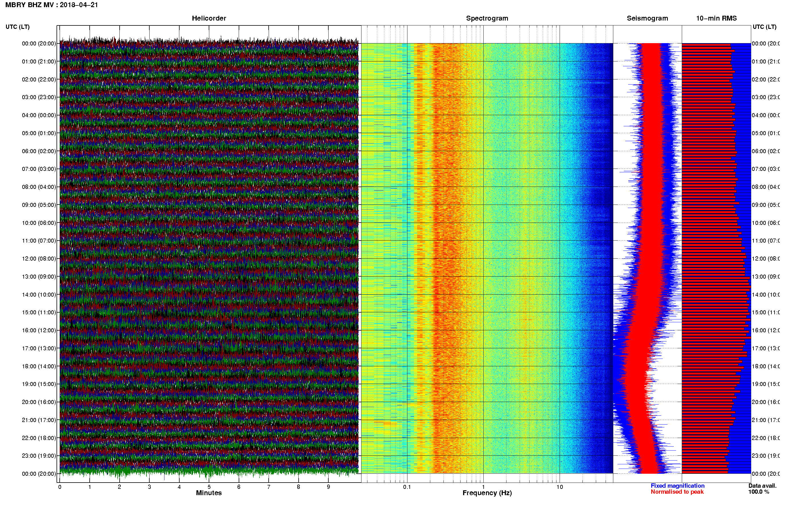Screen dimensions: 812x508
Task: Click the left time label '02:00 (22:00)'
Action: (39, 79)
